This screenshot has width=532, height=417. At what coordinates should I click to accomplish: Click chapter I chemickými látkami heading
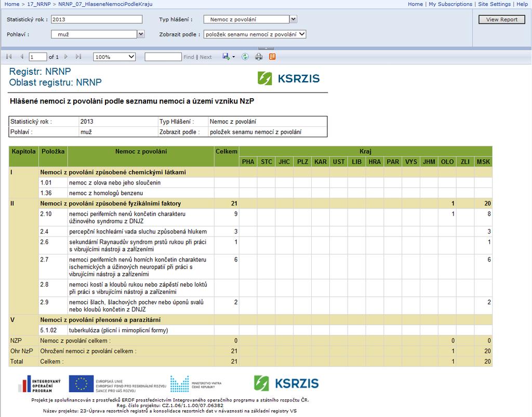[x=113, y=172]
